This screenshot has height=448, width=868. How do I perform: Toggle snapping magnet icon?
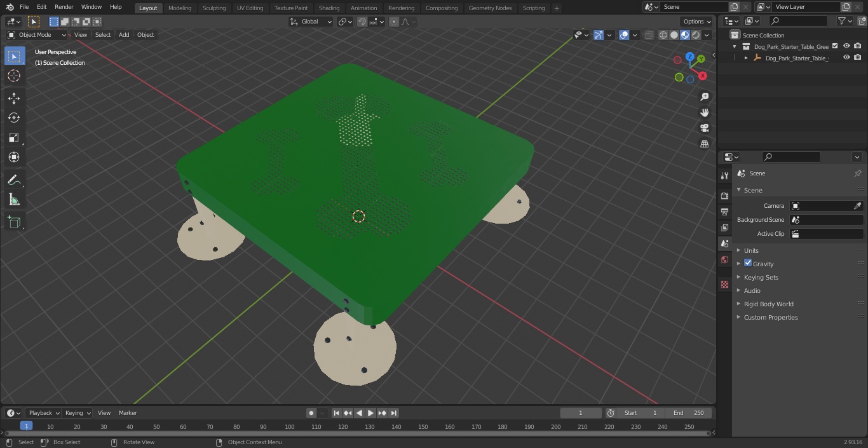[362, 22]
